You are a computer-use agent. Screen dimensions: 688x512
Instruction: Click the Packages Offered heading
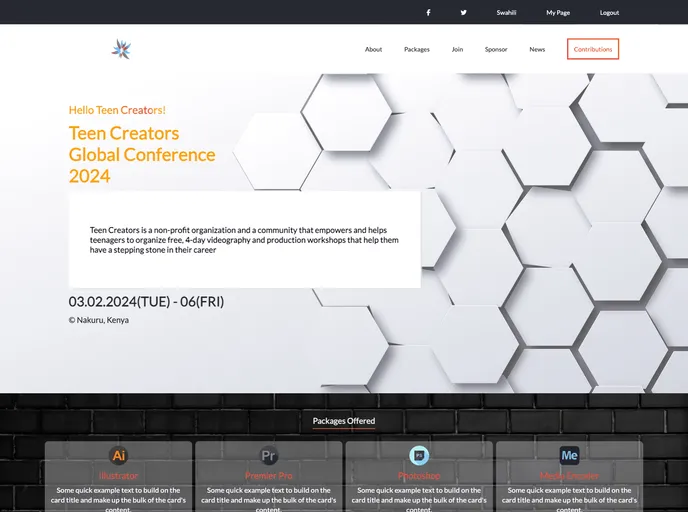coord(344,421)
